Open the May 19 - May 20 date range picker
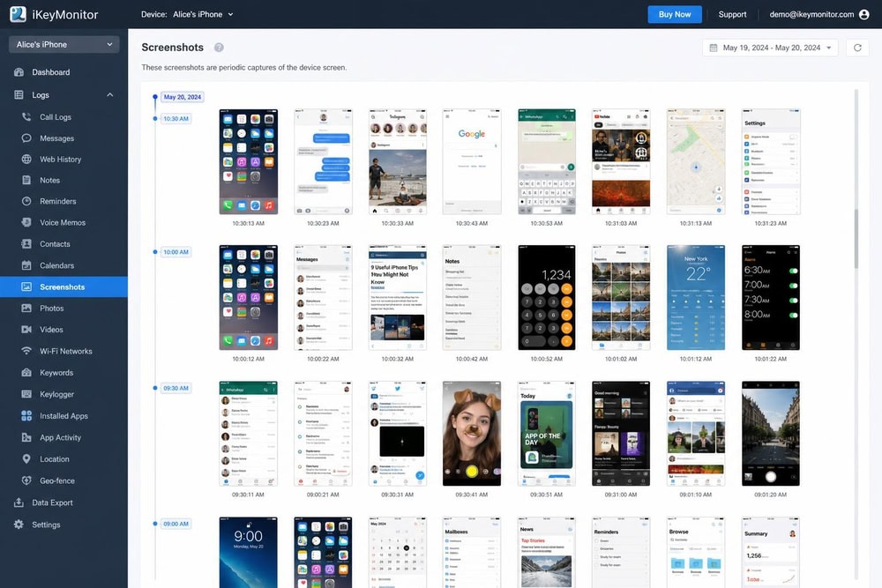 pos(770,48)
